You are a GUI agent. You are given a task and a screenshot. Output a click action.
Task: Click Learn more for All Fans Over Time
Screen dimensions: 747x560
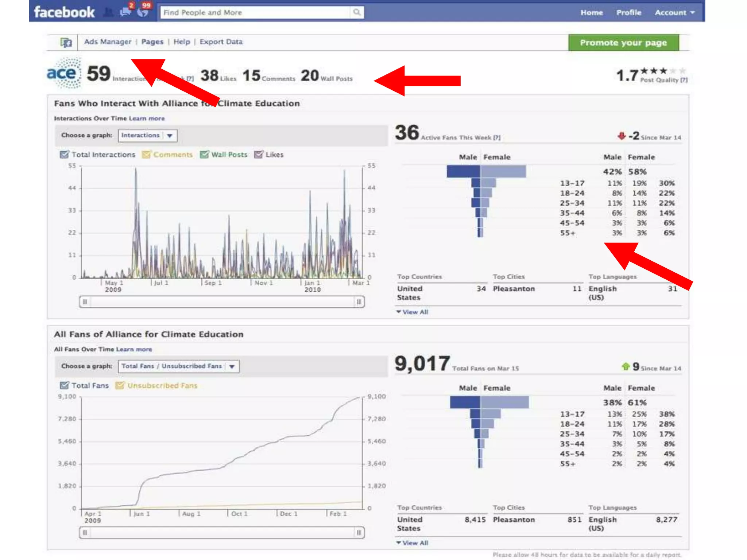pyautogui.click(x=134, y=349)
